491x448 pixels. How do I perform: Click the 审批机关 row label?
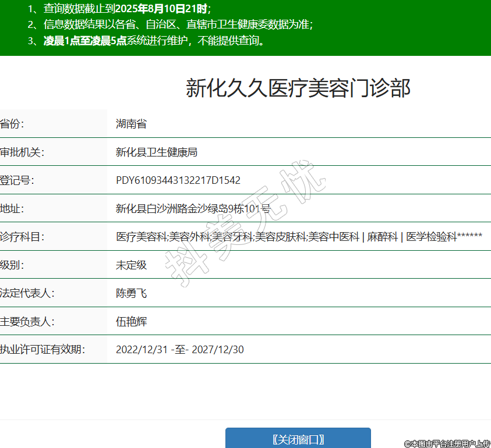coord(22,152)
